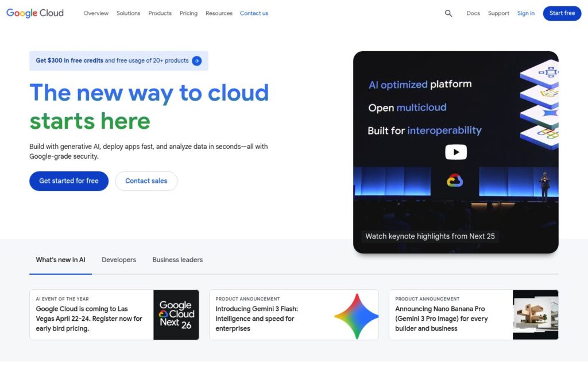Screen dimensions: 588x368
Task: Open the Get $300 in free credits banner
Action: [x=118, y=61]
